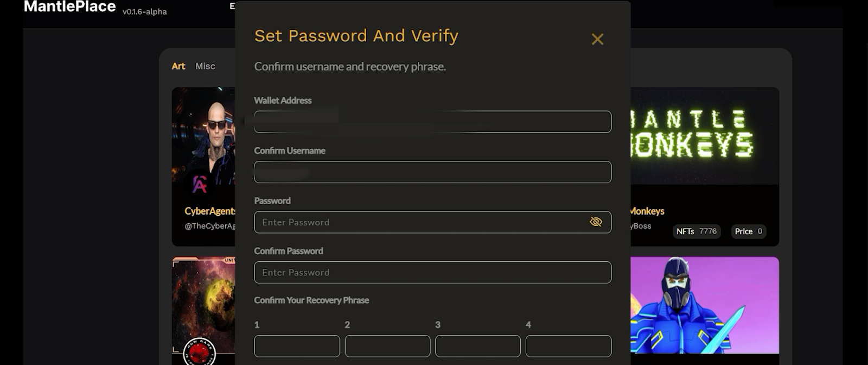Click the NFTs 7776 badge
Viewport: 868px width, 365px height.
(697, 231)
